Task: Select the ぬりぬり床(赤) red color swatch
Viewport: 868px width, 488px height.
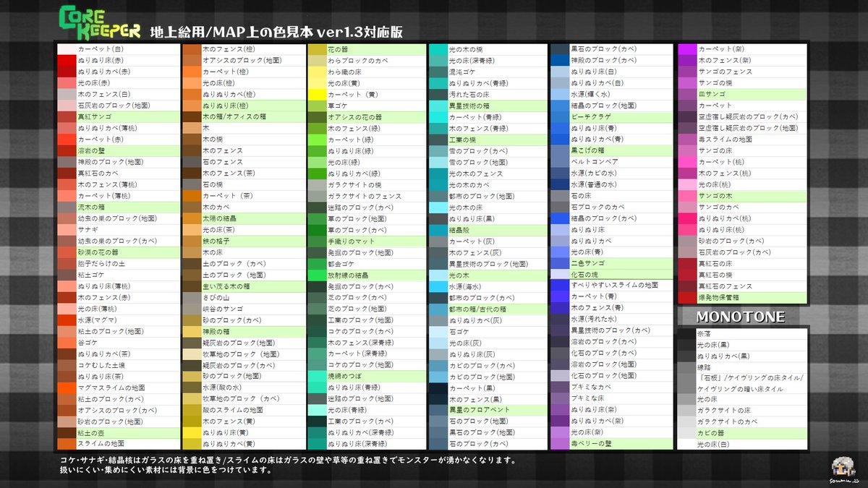Action: [67, 61]
